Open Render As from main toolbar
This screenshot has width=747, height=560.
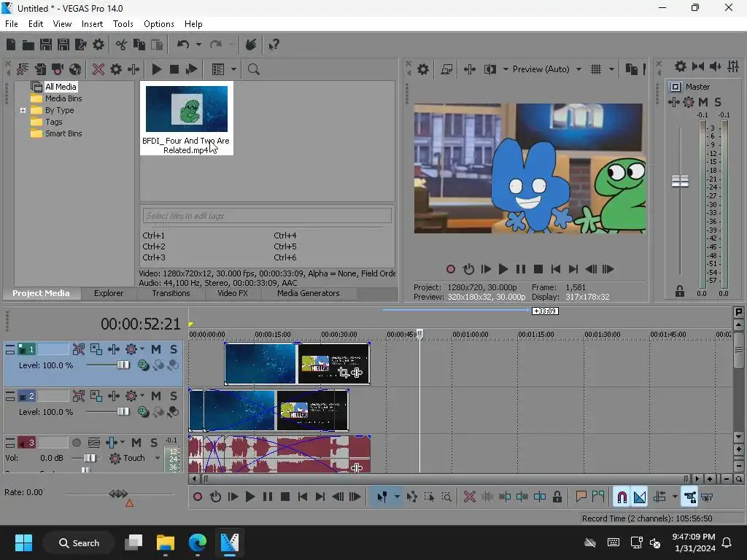click(x=81, y=44)
